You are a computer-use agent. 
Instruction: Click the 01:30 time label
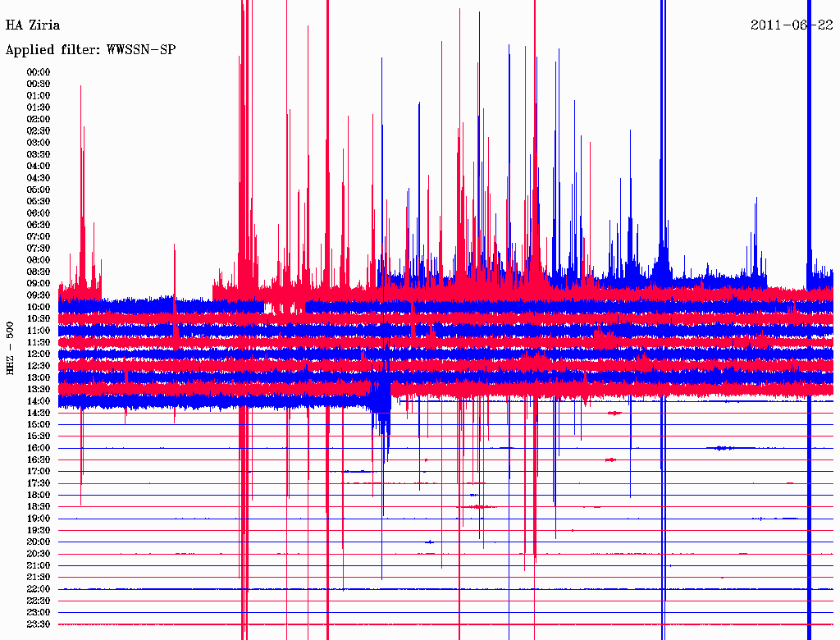39,107
